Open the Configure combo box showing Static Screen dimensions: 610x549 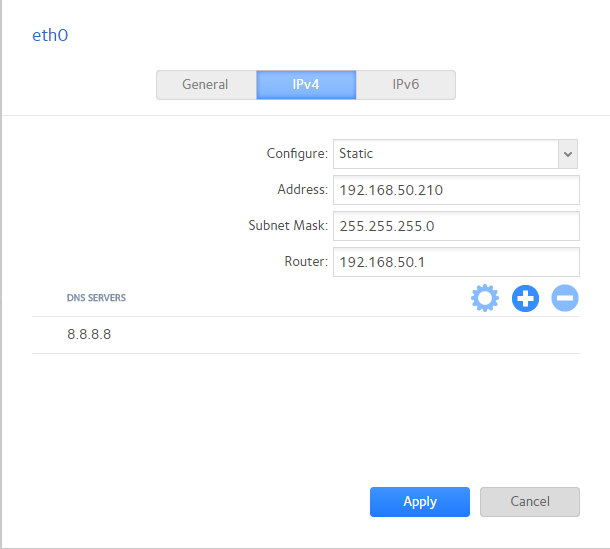click(445, 154)
